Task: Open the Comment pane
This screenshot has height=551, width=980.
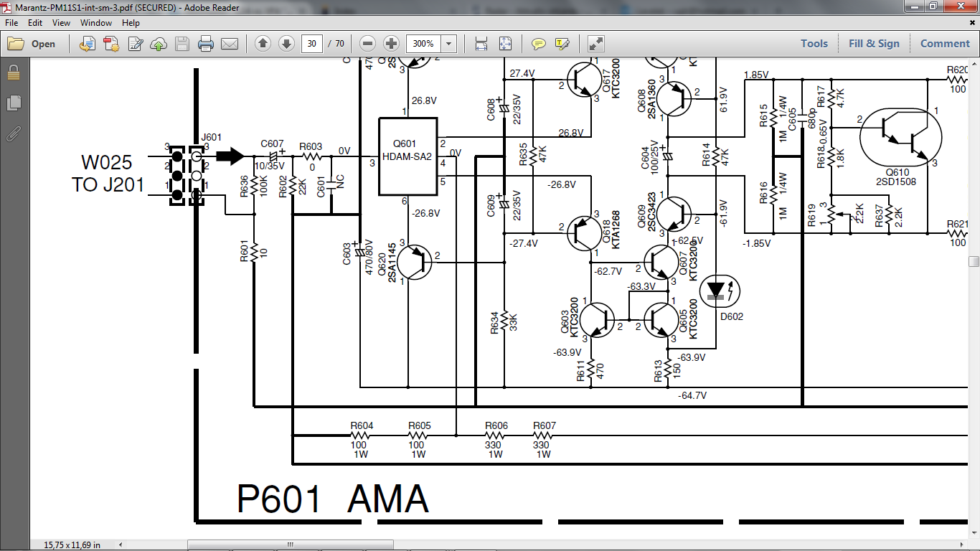Action: click(x=945, y=44)
